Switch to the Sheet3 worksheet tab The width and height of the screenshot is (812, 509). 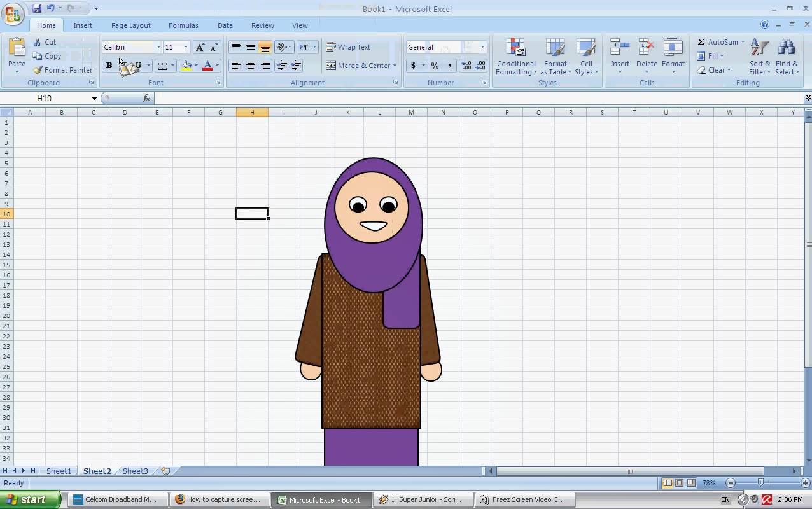134,471
